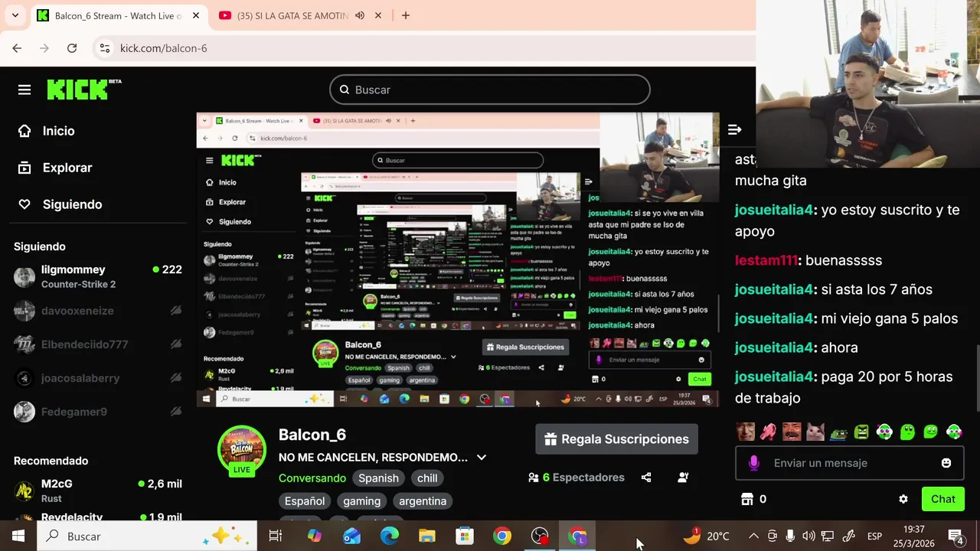
Task: Click josueitalia4 on 'paga 20 por 5 horas' message
Action: (x=773, y=377)
